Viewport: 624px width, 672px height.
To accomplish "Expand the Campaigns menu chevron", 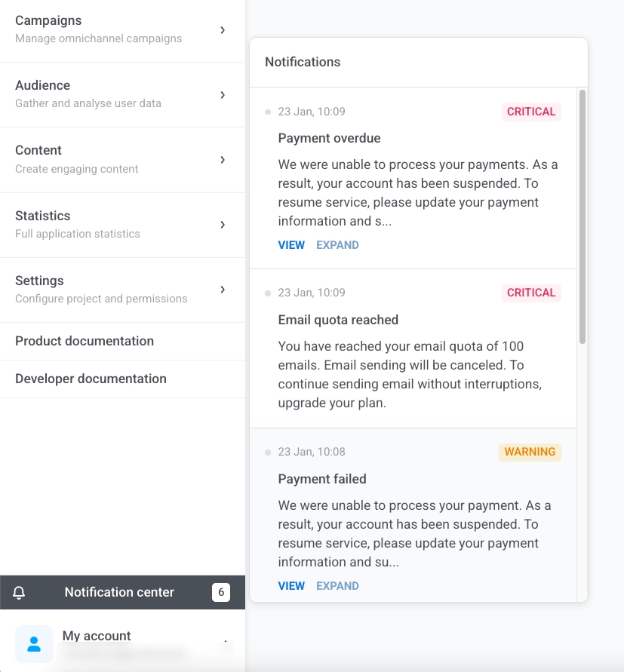I will click(x=223, y=30).
